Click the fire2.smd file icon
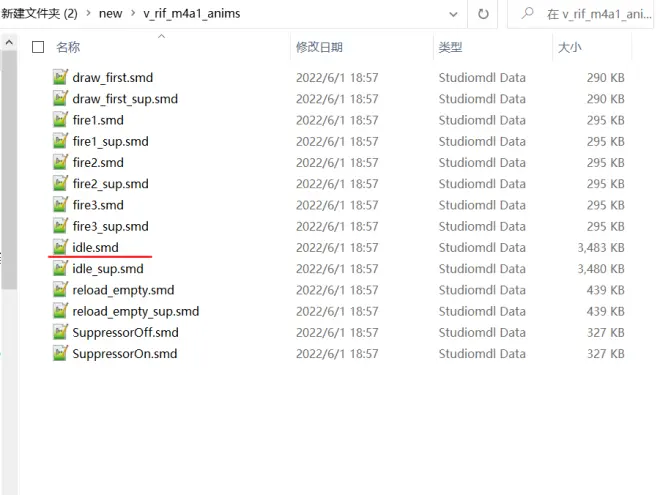This screenshot has width=660, height=495. click(60, 162)
